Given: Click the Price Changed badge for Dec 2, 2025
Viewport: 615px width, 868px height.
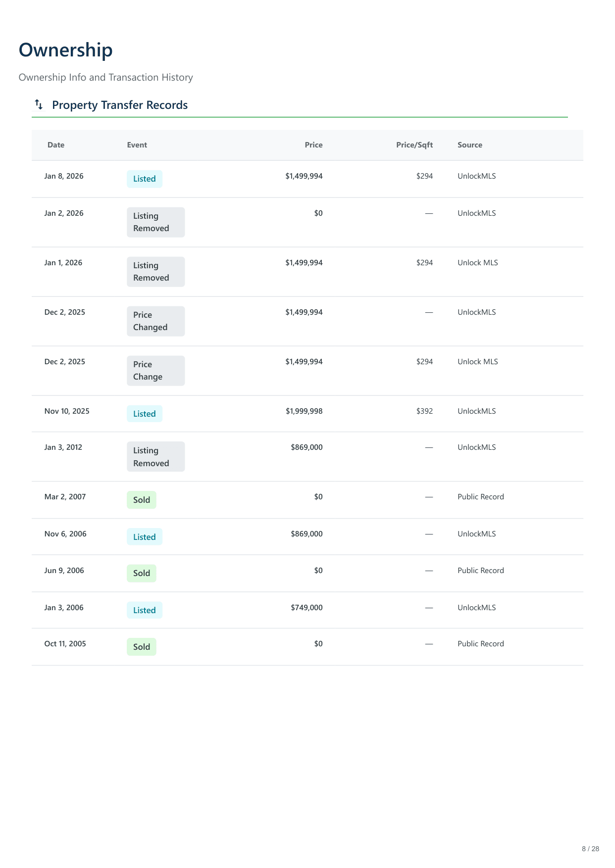Looking at the screenshot, I should click(155, 321).
